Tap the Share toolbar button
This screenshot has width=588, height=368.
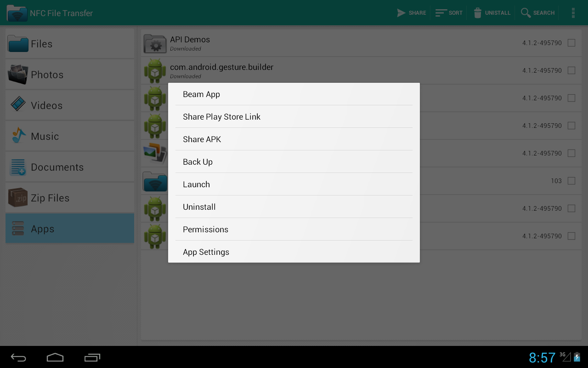click(412, 13)
